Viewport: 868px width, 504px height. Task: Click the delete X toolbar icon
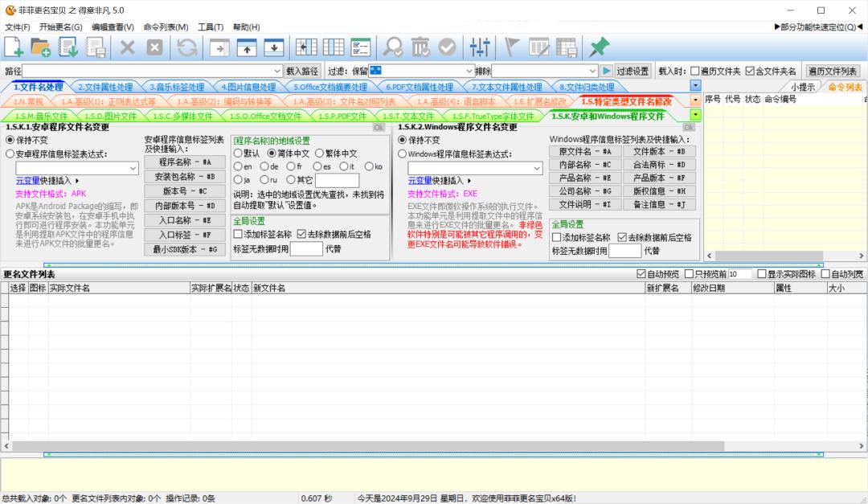click(x=128, y=47)
